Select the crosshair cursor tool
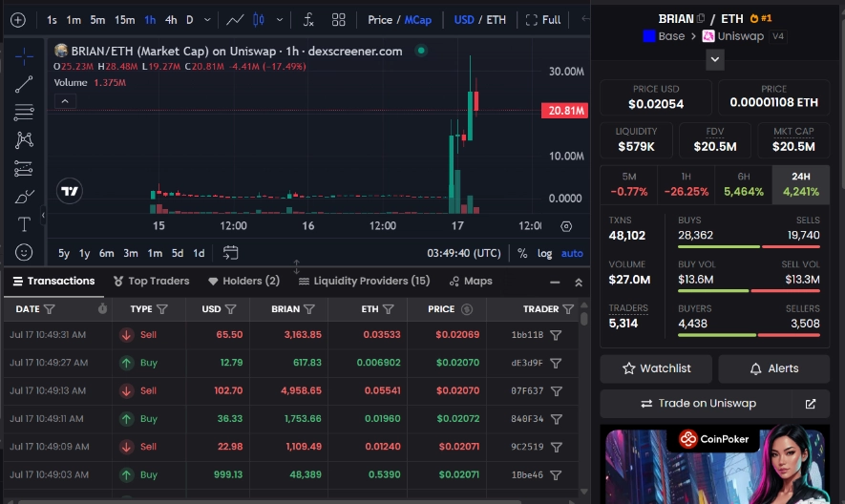 [24, 56]
